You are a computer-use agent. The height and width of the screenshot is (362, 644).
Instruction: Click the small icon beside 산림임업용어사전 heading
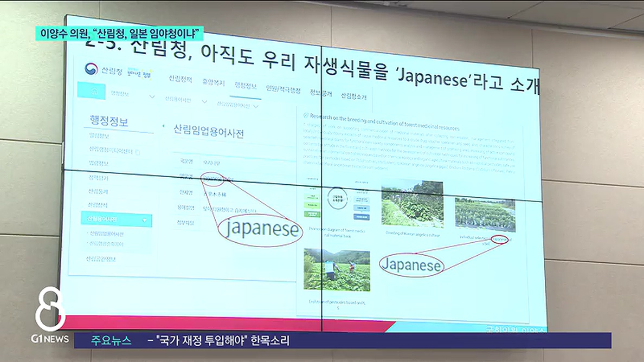pos(164,126)
